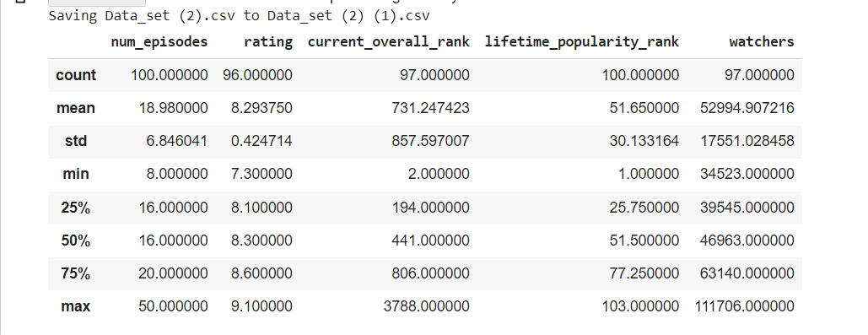Screen dimensions: 868x335
Task: Select the max row label
Action: pyautogui.click(x=76, y=307)
